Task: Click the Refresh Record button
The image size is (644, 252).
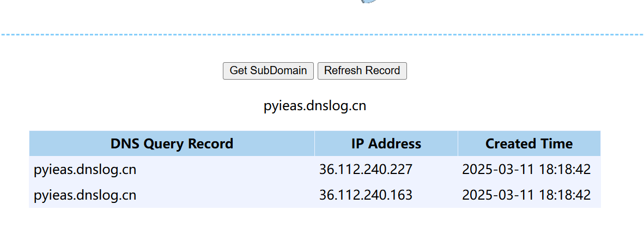Action: [362, 71]
